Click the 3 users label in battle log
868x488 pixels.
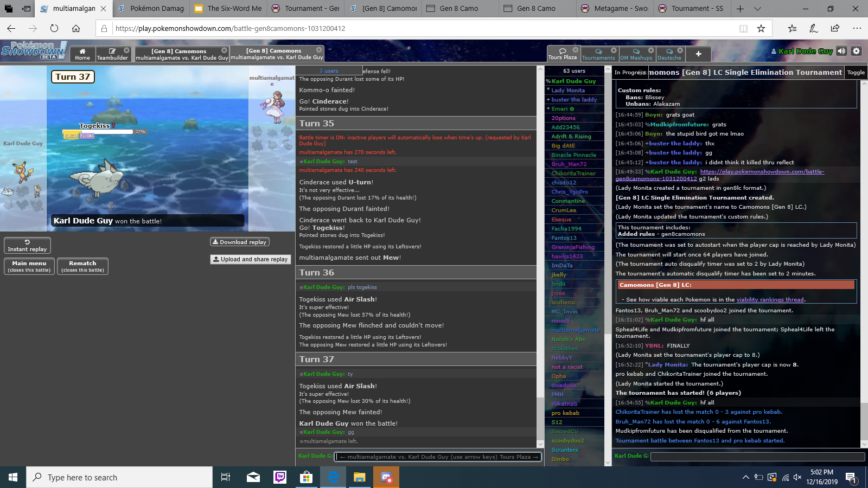329,70
